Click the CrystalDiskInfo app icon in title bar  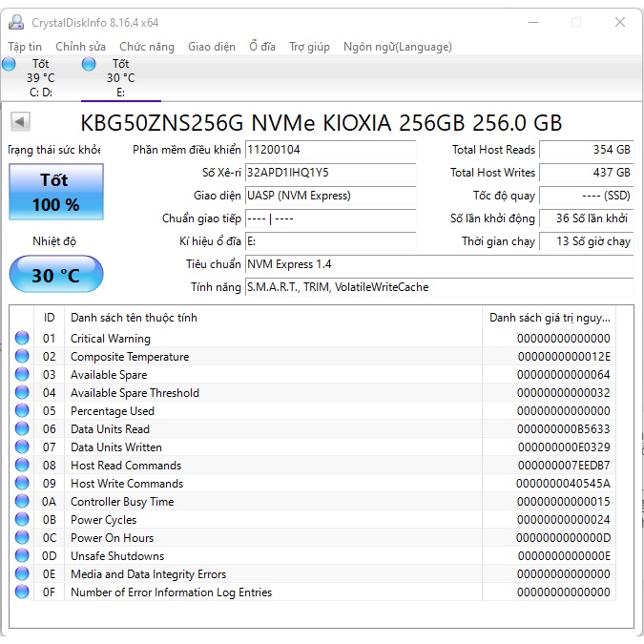(14, 22)
